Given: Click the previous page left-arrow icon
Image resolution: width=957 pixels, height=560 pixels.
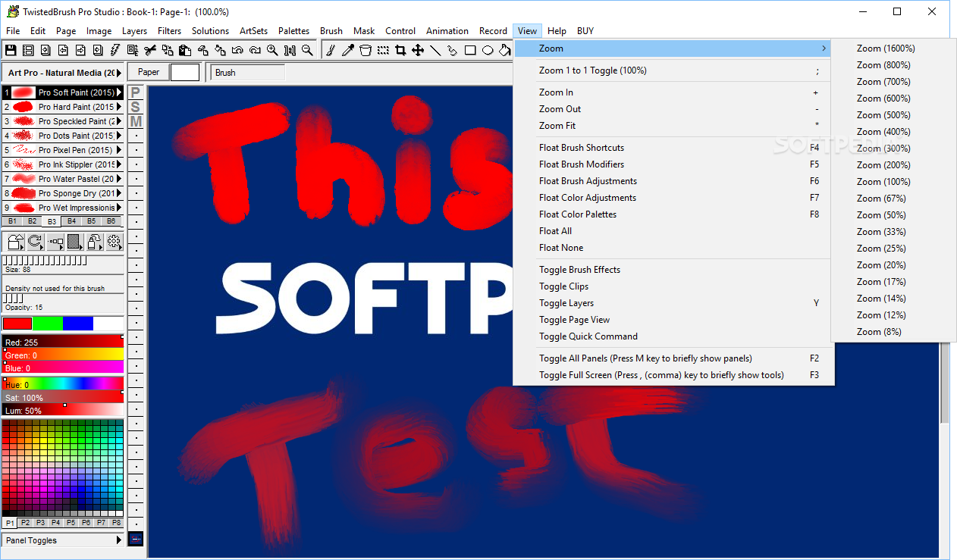Looking at the screenshot, I should [x=63, y=51].
